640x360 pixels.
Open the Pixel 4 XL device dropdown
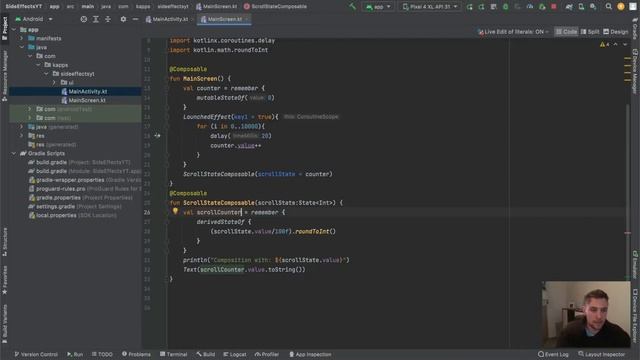[x=430, y=7]
